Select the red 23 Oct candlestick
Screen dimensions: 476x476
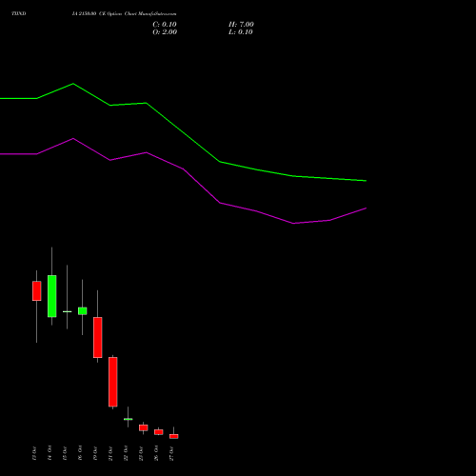click(x=144, y=427)
